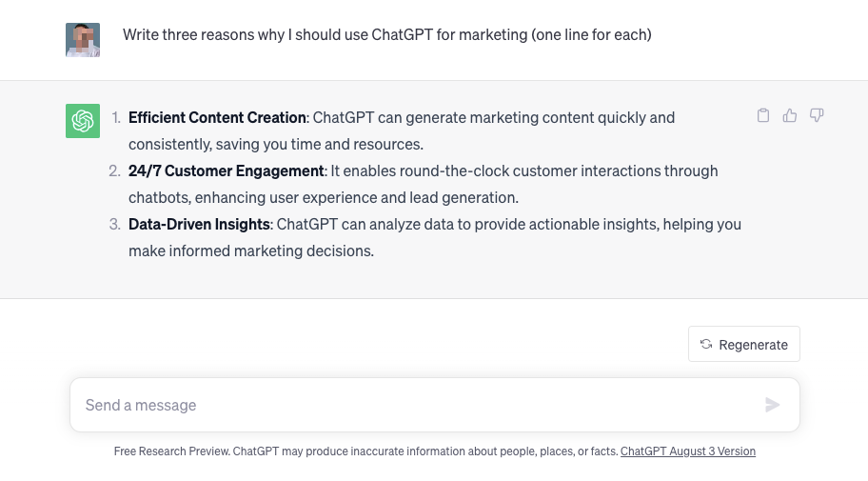Image resolution: width=868 pixels, height=481 pixels.
Task: Click list number 2 marker
Action: coord(114,170)
